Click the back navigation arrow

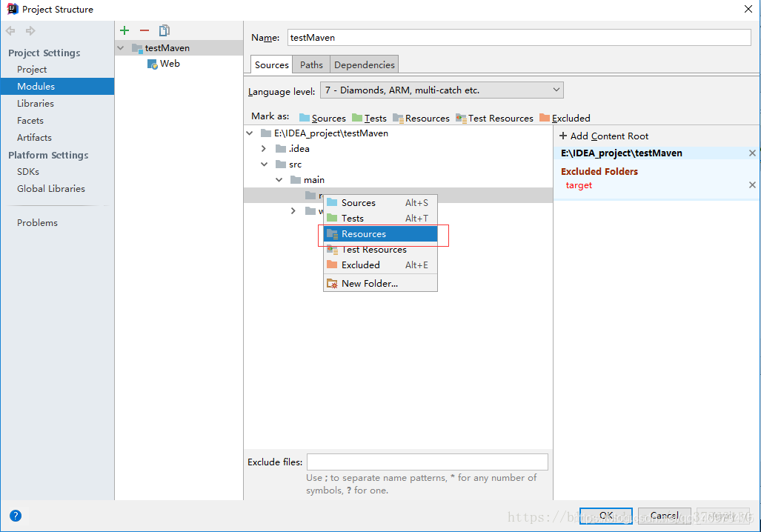[10, 31]
